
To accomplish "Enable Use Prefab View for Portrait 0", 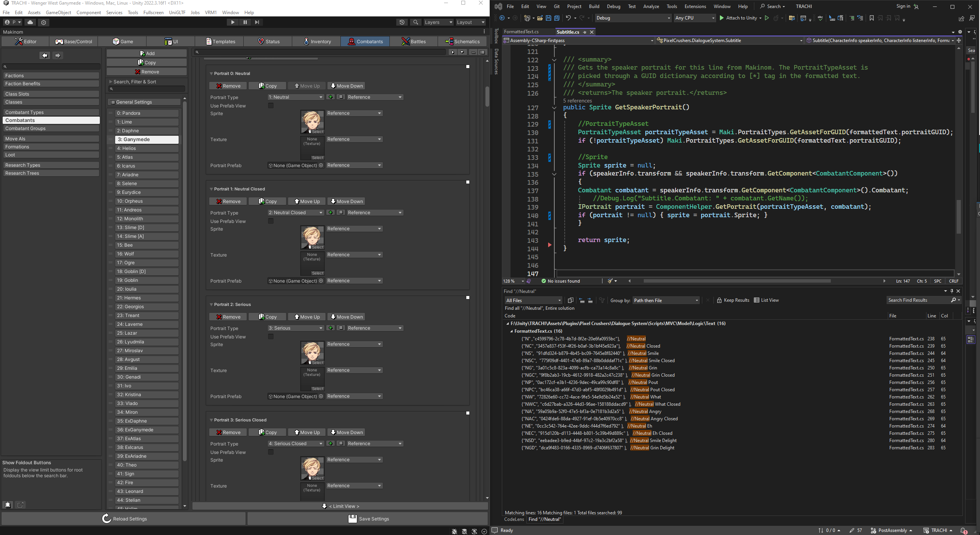I will [x=271, y=106].
